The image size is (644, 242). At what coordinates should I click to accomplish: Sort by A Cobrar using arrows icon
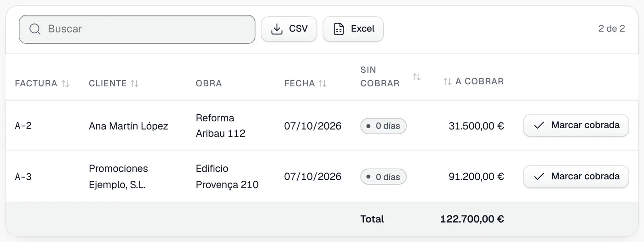[x=447, y=82]
